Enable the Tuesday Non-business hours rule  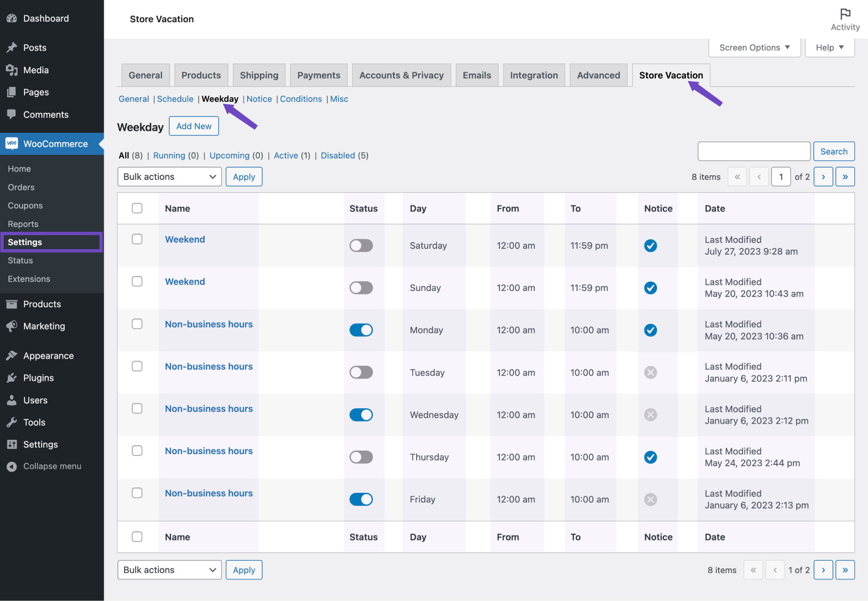(x=361, y=372)
